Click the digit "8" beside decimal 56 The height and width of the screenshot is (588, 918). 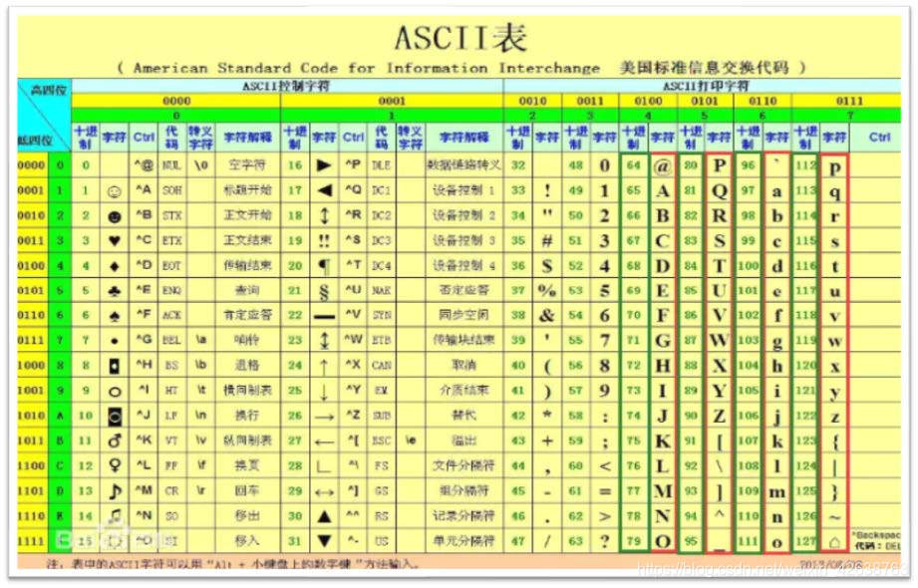coord(604,366)
